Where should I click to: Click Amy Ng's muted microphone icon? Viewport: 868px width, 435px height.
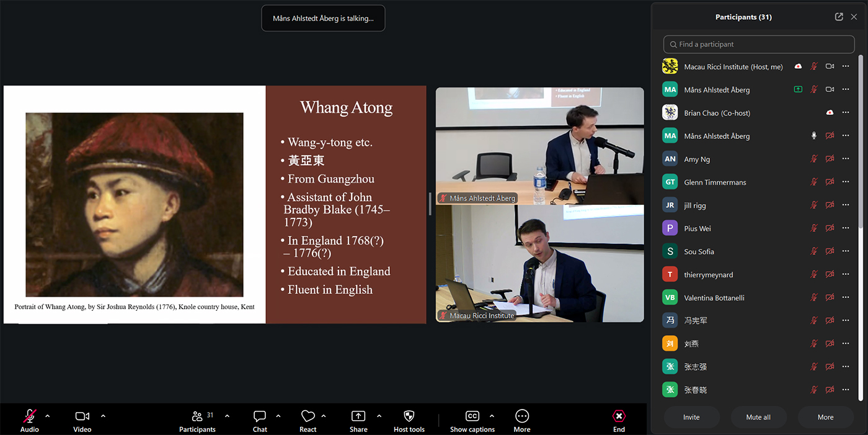[x=814, y=159]
